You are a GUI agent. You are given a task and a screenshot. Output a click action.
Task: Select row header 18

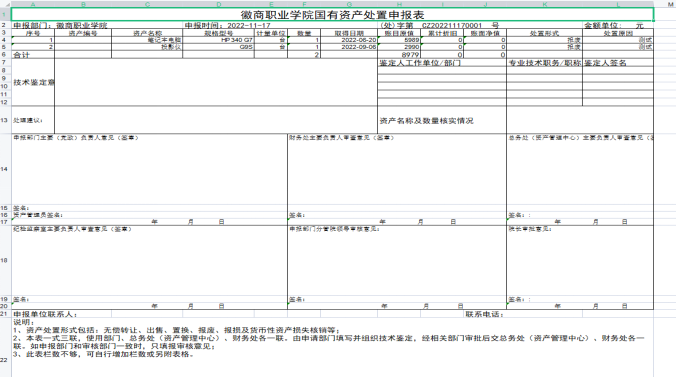[4, 261]
